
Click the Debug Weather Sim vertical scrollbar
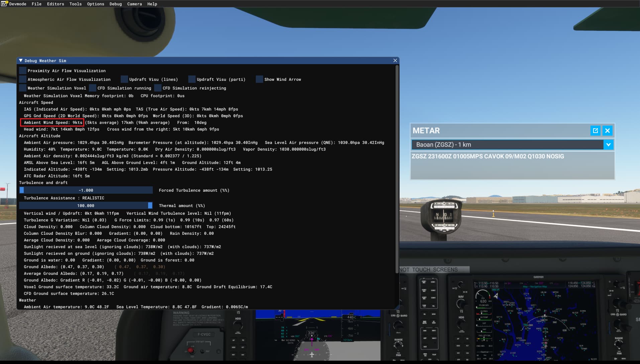pyautogui.click(x=397, y=167)
